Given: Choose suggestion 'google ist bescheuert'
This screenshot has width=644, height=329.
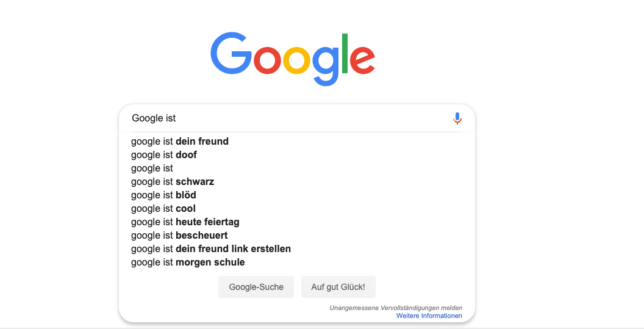Looking at the screenshot, I should (296, 235).
